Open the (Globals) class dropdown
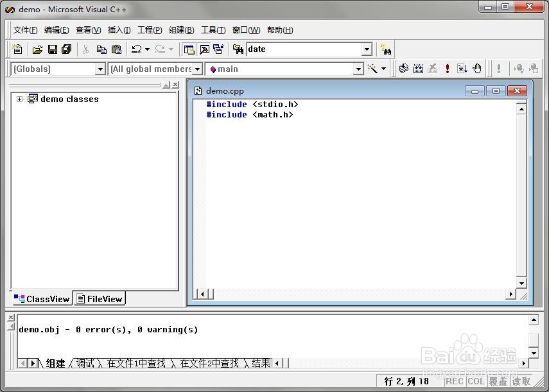 coord(100,69)
